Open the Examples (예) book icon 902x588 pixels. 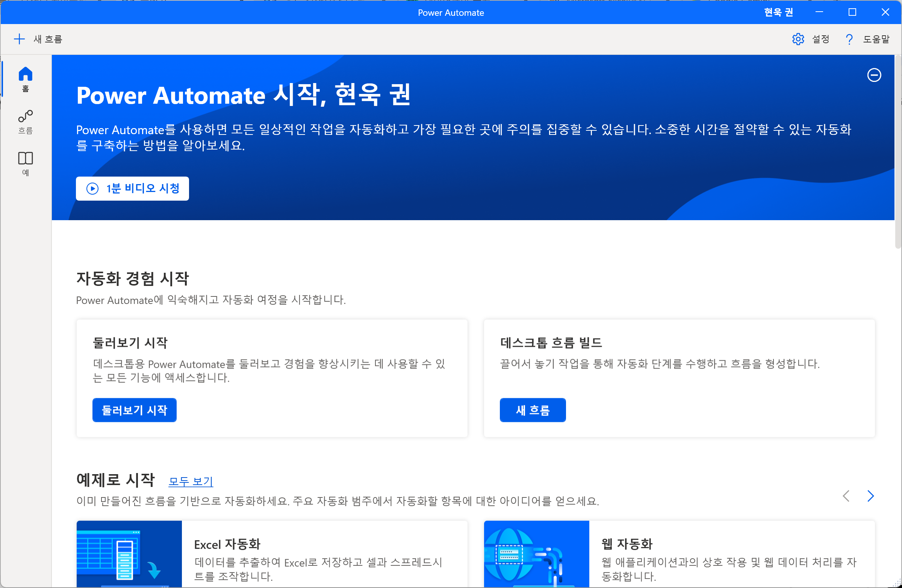coord(26,159)
